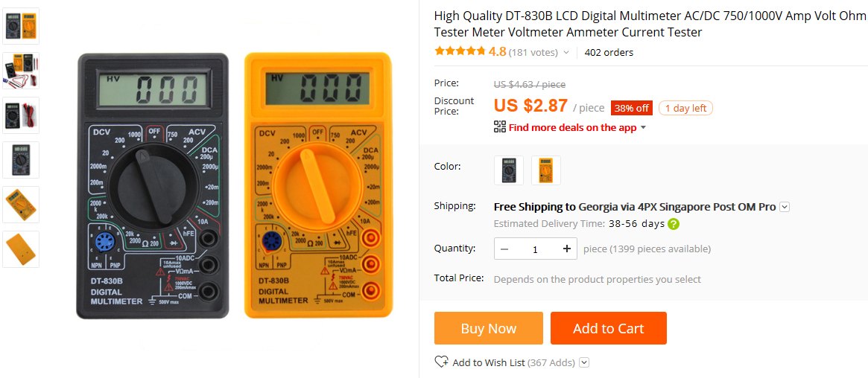View the angled yellow multimeter thumbnail
The image size is (868, 378).
pyautogui.click(x=21, y=205)
